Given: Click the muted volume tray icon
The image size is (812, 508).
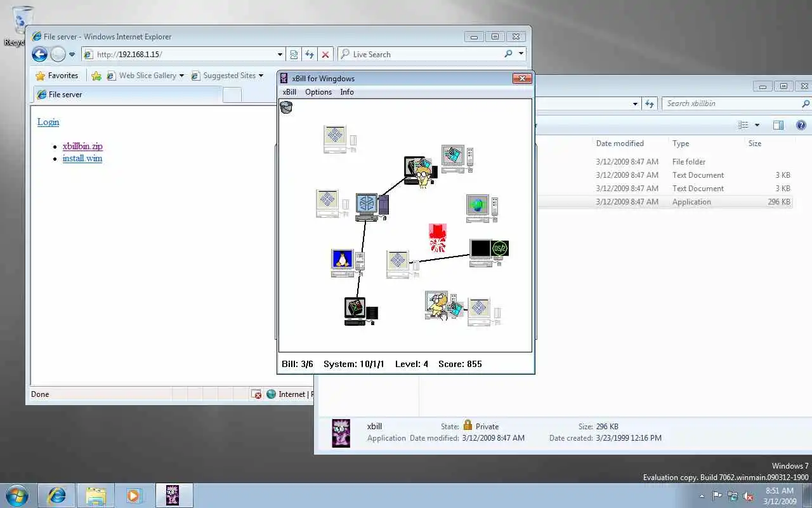Looking at the screenshot, I should 749,496.
